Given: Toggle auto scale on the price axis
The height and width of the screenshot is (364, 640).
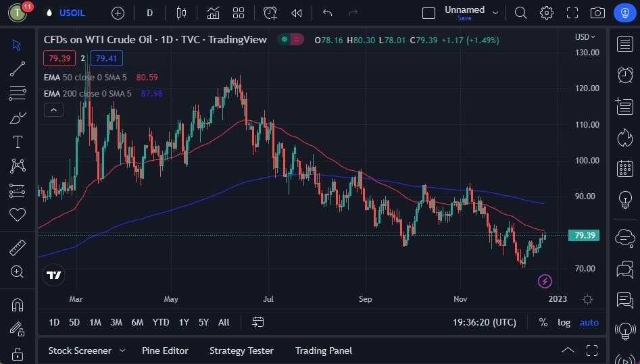Looking at the screenshot, I should (x=589, y=322).
